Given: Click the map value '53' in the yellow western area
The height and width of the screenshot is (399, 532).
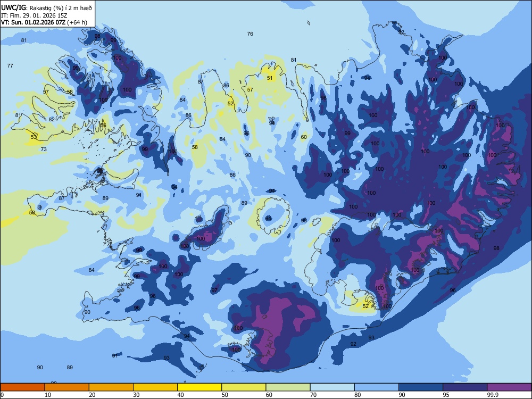Looking at the screenshot, I should coord(33,137).
